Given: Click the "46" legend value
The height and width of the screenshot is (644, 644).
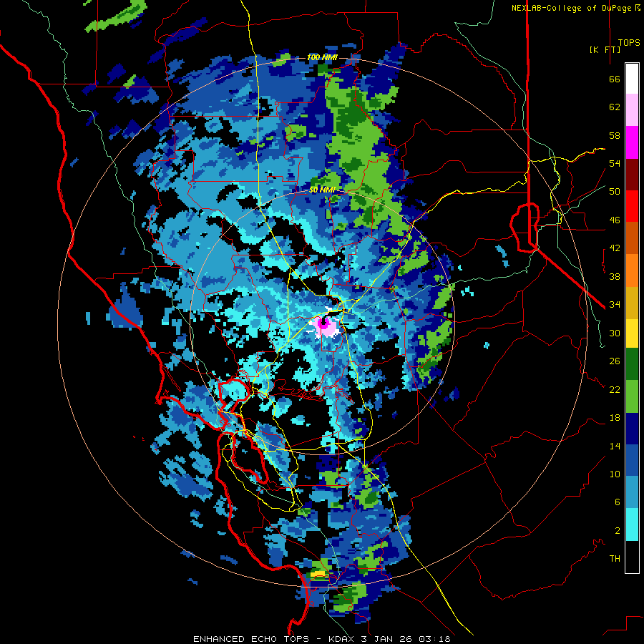Looking at the screenshot, I should [615, 220].
